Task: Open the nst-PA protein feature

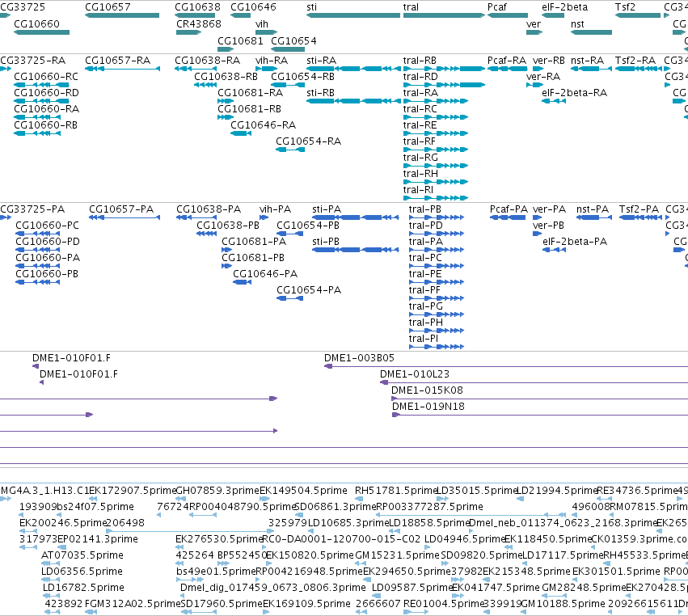Action: pyautogui.click(x=594, y=217)
